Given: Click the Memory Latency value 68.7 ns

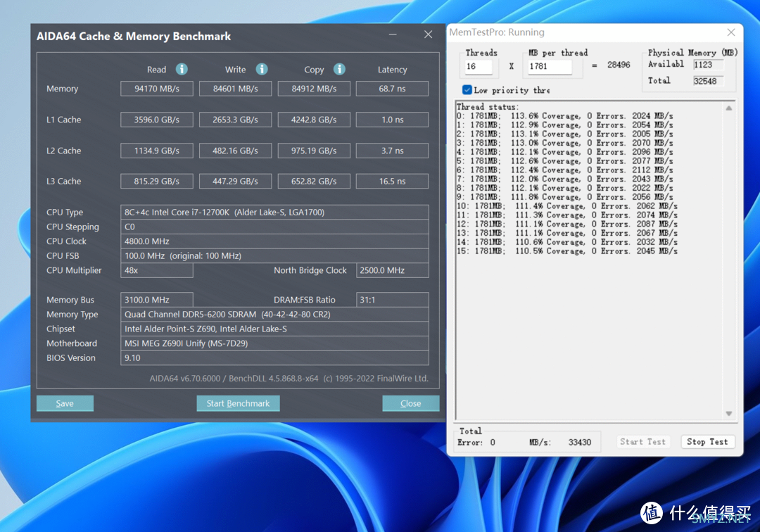Looking at the screenshot, I should click(x=392, y=89).
